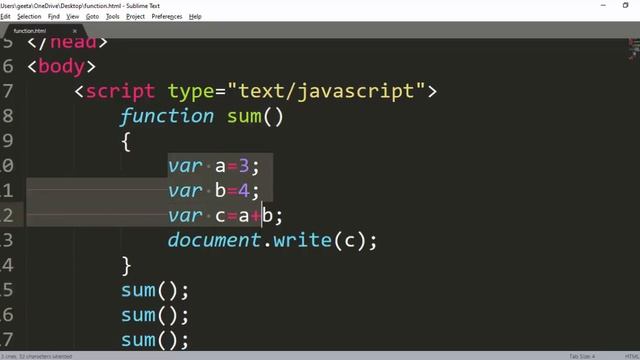640x360 pixels.
Task: Open the Help menu
Action: coord(195,17)
